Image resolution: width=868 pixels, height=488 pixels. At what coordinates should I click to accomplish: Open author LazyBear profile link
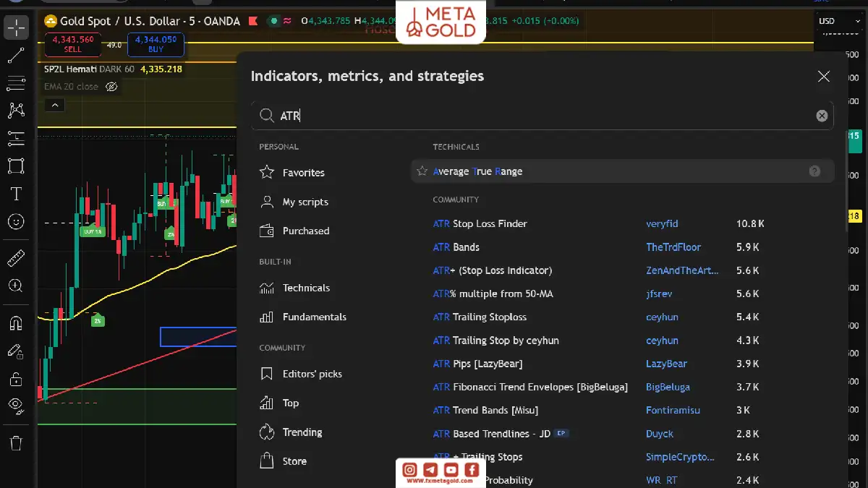tap(666, 364)
